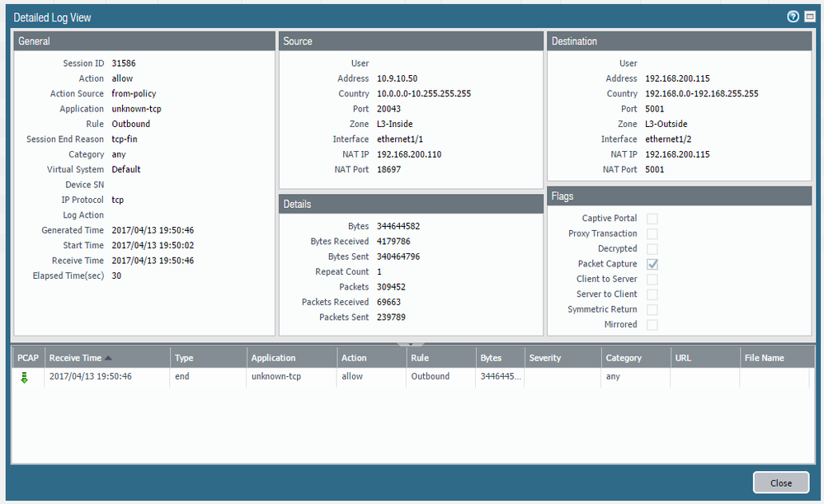This screenshot has height=504, width=824.
Task: Tick the Server to Client checkbox
Action: [x=652, y=294]
